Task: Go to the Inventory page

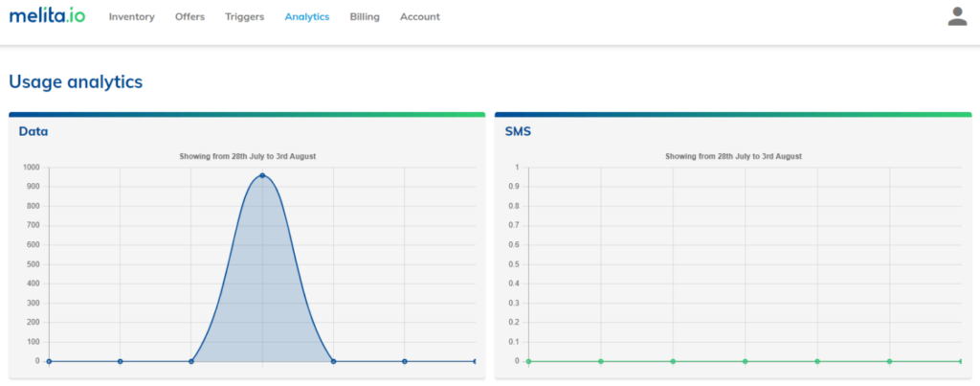Action: pyautogui.click(x=131, y=17)
